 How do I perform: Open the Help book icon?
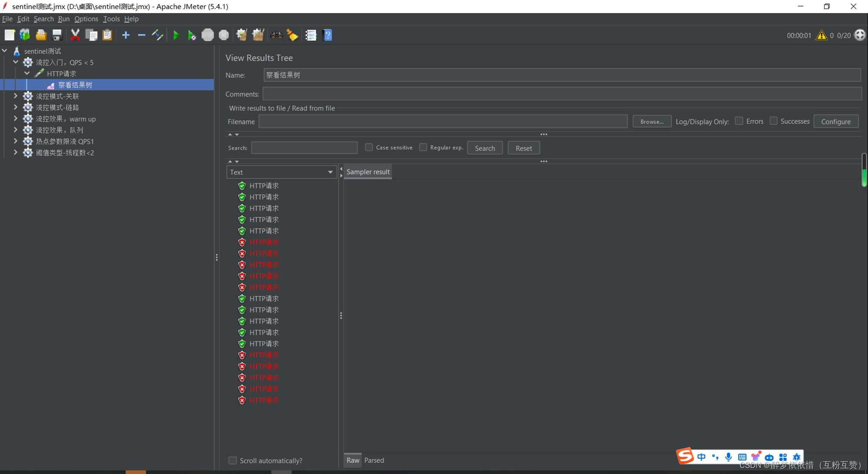point(328,35)
